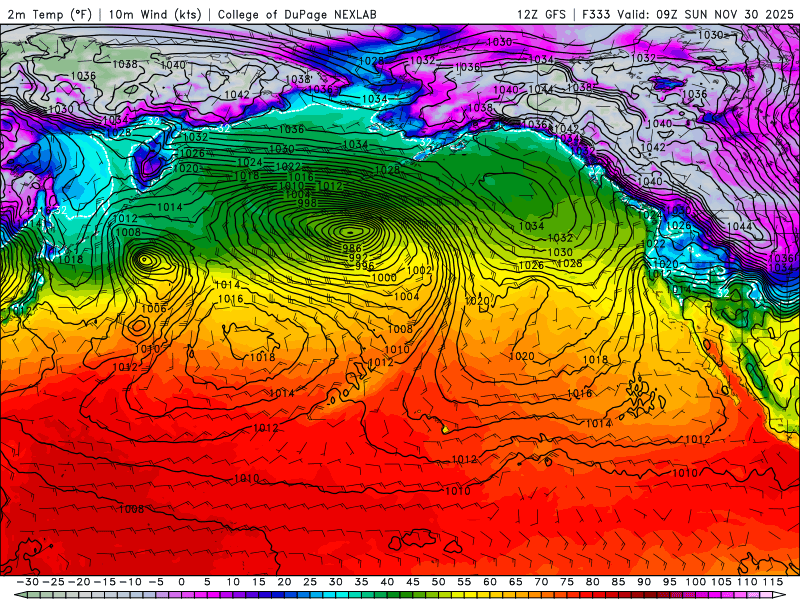Click the "2m Temp (°F)" header label
This screenshot has width=800, height=600.
point(49,14)
